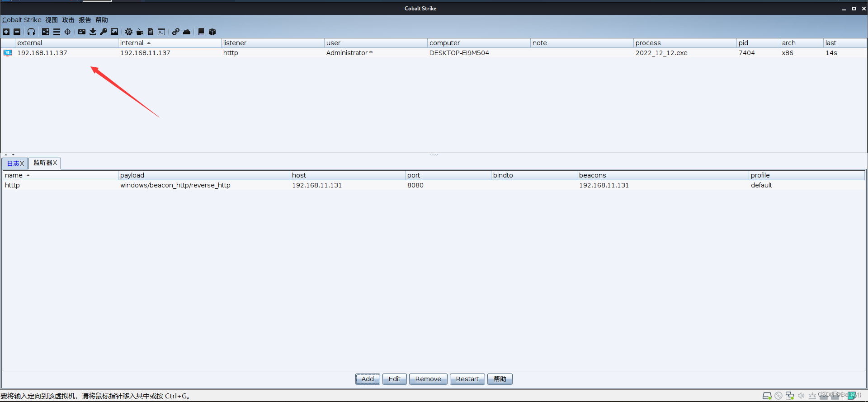
Task: Click the VM network adapter status icon
Action: click(790, 396)
